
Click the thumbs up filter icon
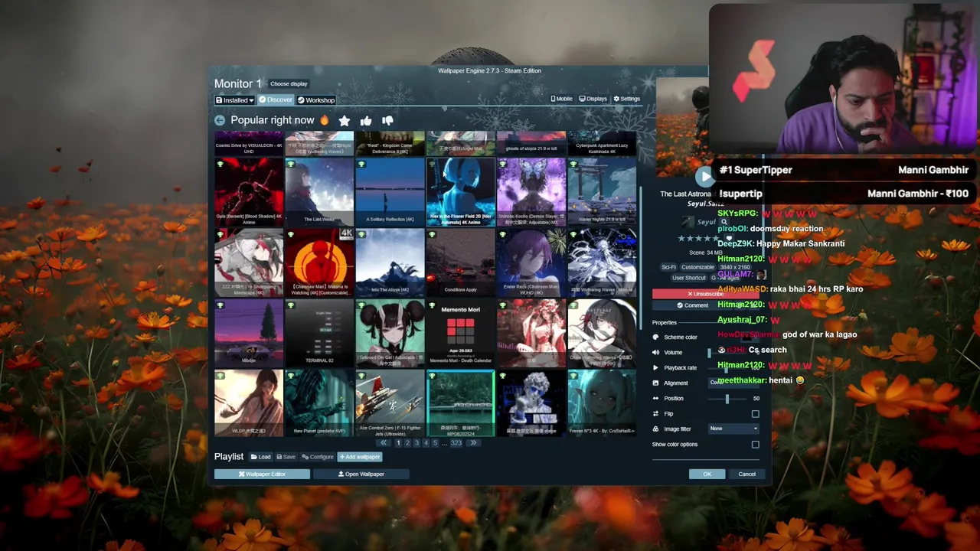coord(366,120)
